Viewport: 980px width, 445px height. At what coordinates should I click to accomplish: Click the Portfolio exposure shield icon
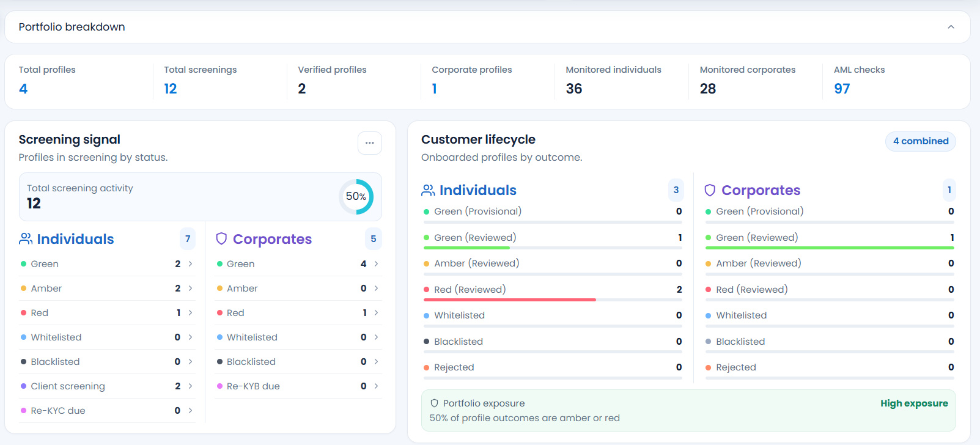pyautogui.click(x=434, y=403)
